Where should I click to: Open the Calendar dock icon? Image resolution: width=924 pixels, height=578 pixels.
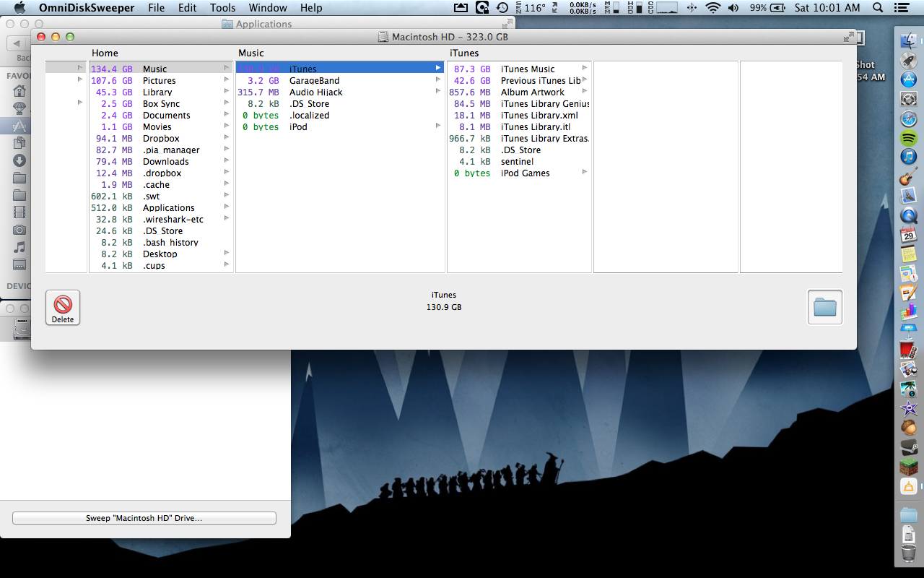tap(909, 235)
